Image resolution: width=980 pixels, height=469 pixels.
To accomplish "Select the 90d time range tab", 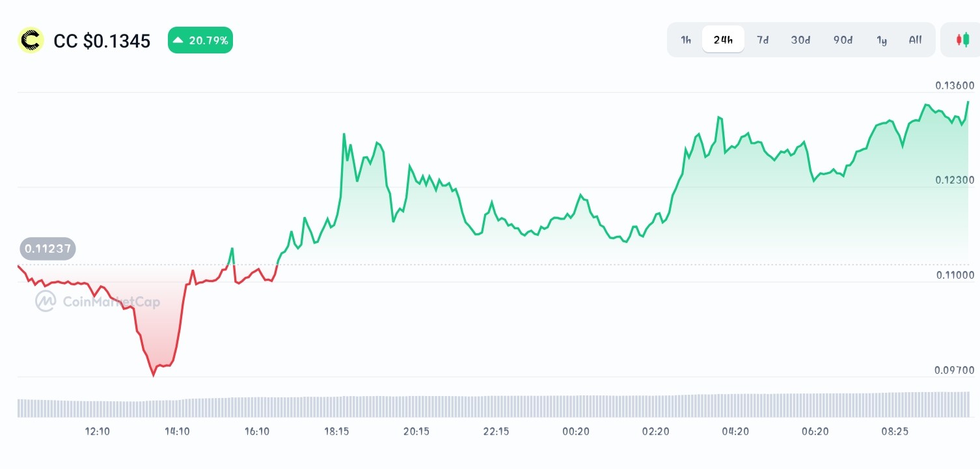I will (843, 40).
